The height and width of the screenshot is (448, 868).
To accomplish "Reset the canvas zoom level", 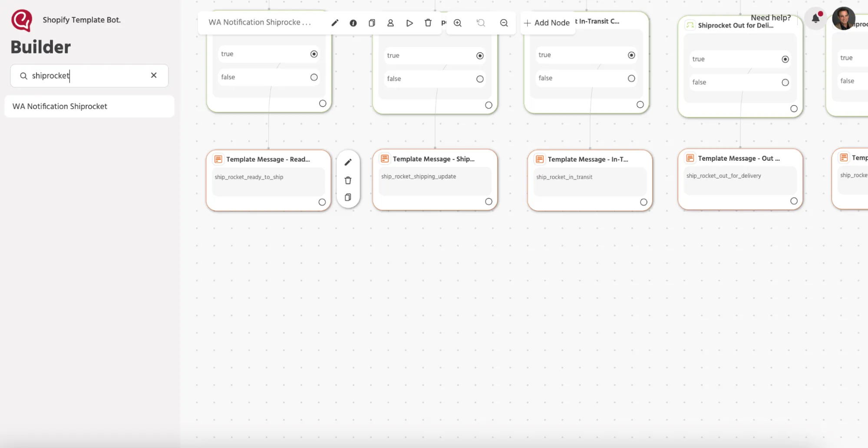I will tap(481, 23).
